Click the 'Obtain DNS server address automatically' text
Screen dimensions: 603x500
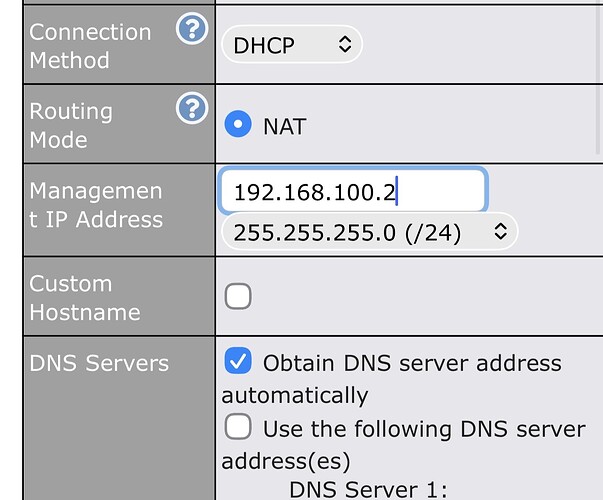(411, 363)
